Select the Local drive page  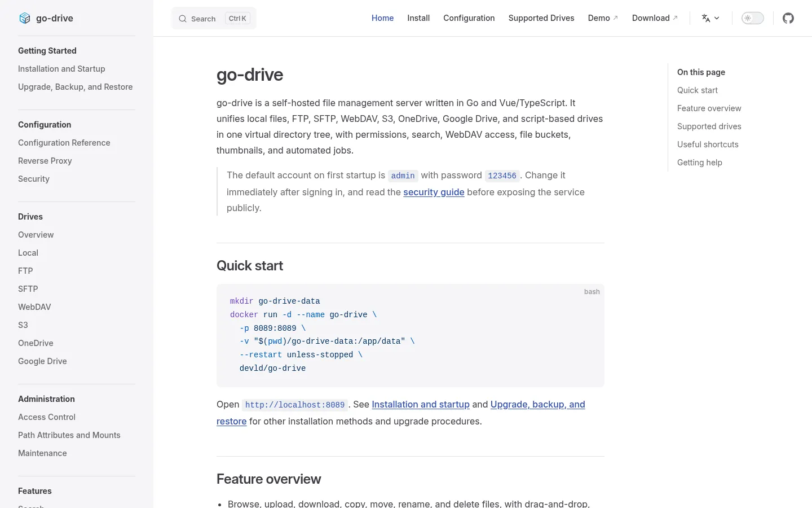28,253
